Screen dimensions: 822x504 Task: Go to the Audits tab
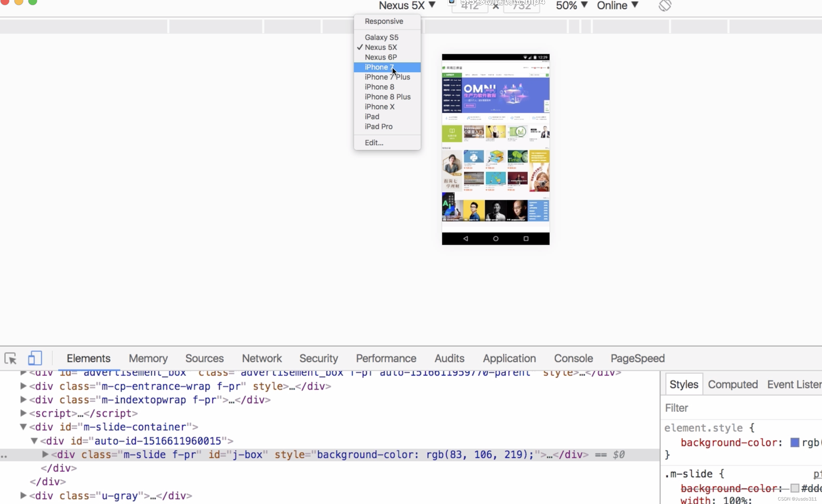point(449,358)
